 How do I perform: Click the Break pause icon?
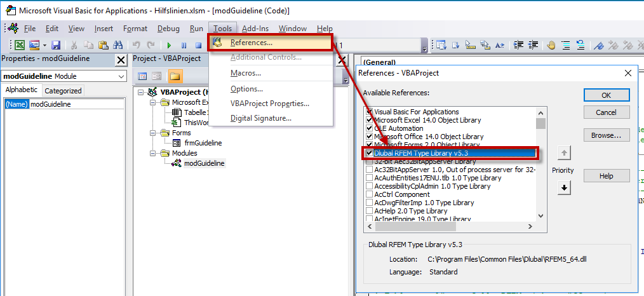(184, 45)
